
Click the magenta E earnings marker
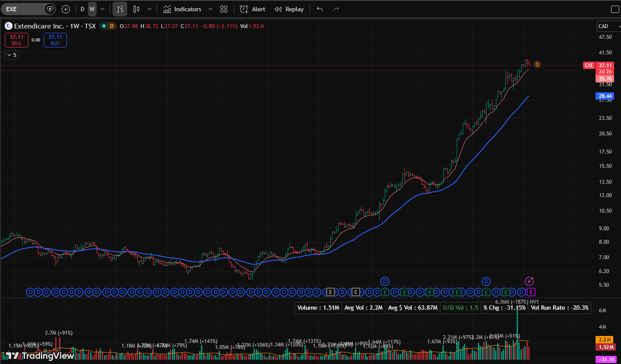531,292
